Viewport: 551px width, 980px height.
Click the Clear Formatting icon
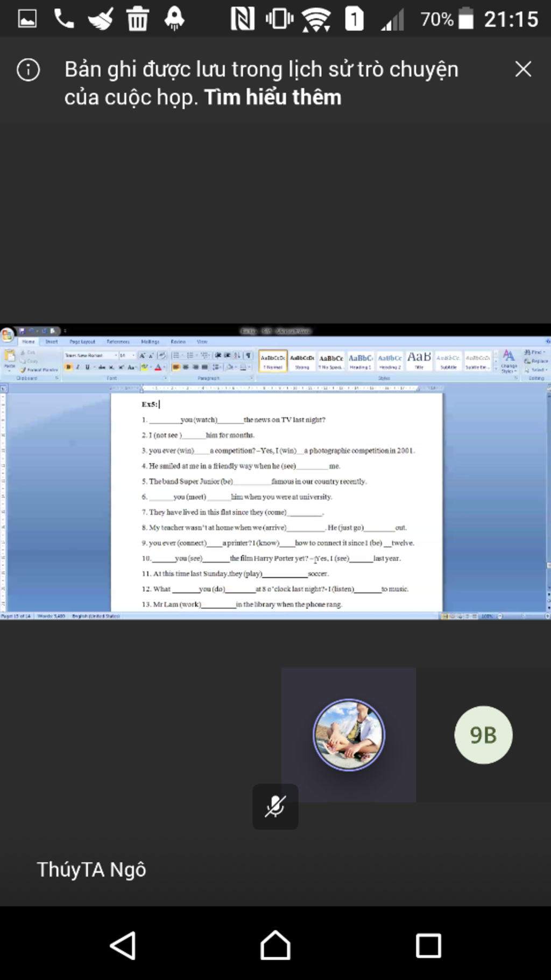coord(162,355)
